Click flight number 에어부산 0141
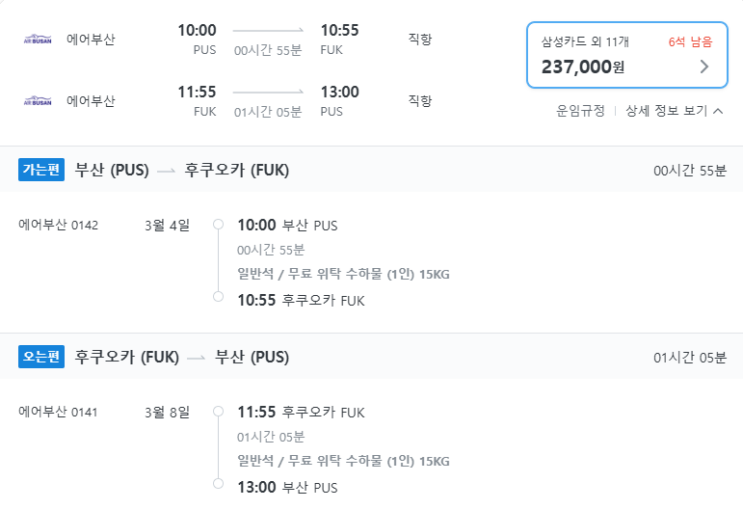This screenshot has width=743, height=509. coord(59,411)
